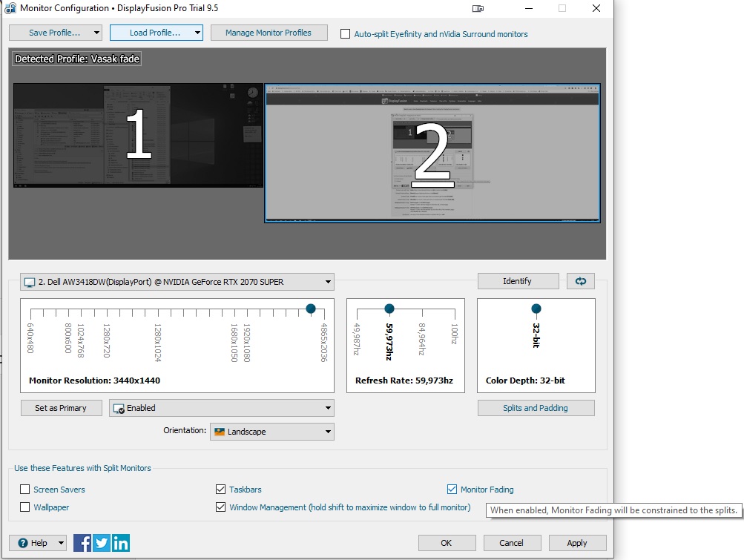The image size is (744, 560).
Task: Open the DisplayFusion Facebook page icon
Action: (82, 543)
